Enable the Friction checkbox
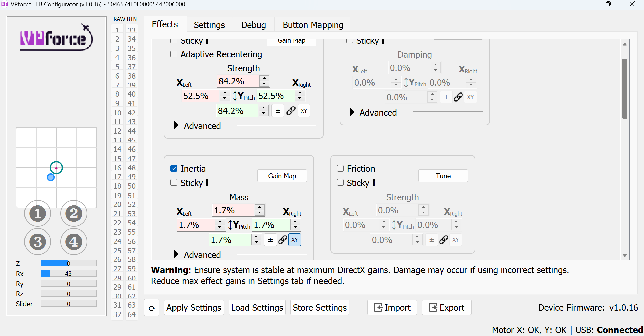The width and height of the screenshot is (644, 336). pos(340,168)
